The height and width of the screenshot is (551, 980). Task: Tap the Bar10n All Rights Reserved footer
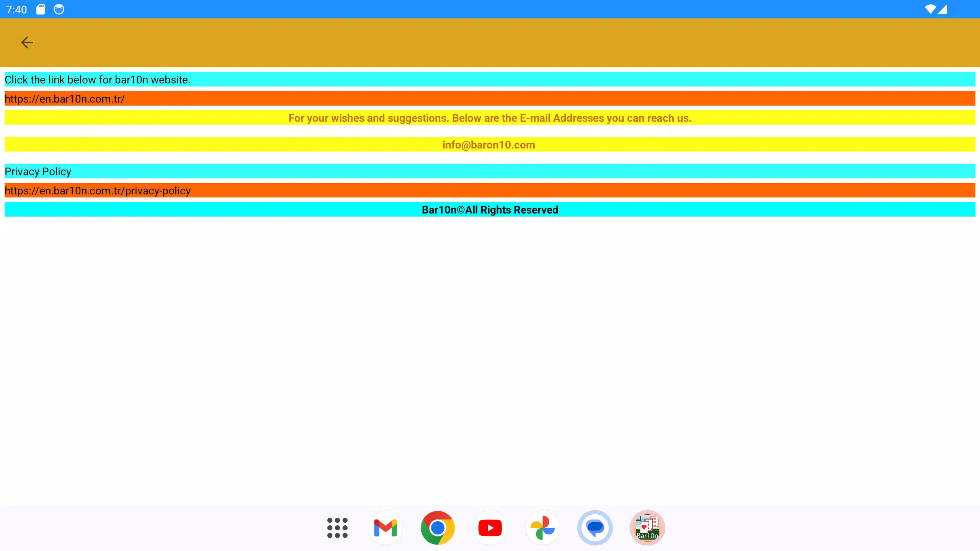click(490, 210)
